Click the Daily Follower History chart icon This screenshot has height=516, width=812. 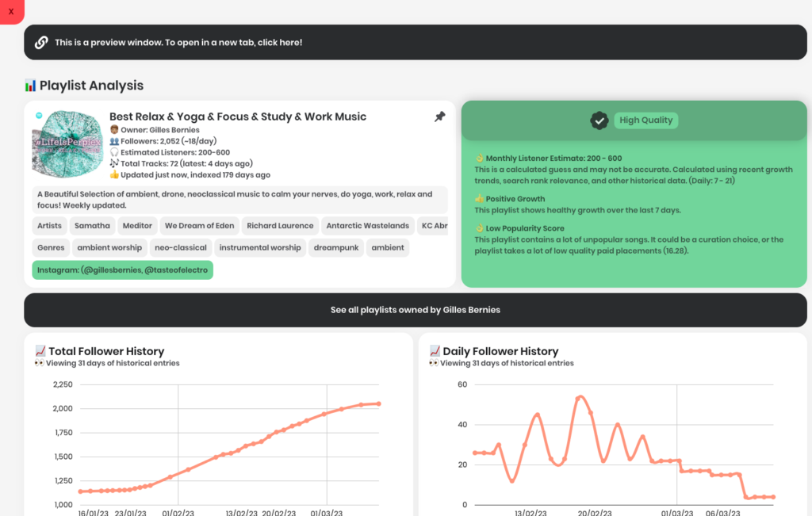pyautogui.click(x=435, y=351)
